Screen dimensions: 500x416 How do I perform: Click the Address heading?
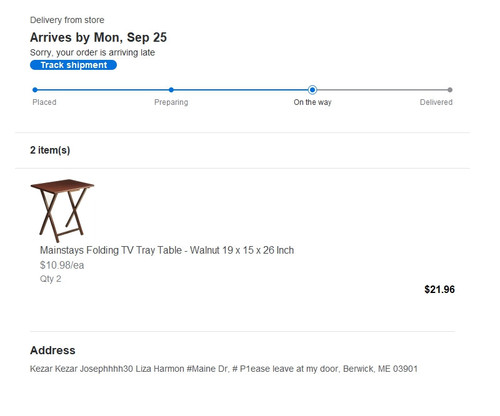pos(53,350)
